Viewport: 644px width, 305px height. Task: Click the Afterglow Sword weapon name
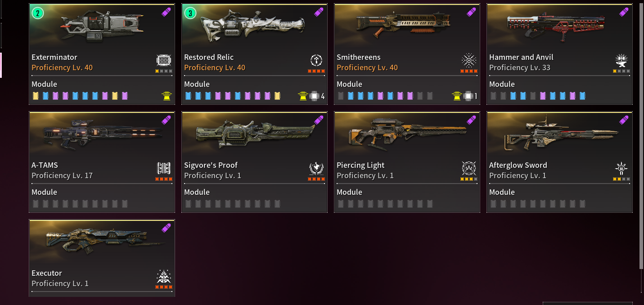click(518, 165)
